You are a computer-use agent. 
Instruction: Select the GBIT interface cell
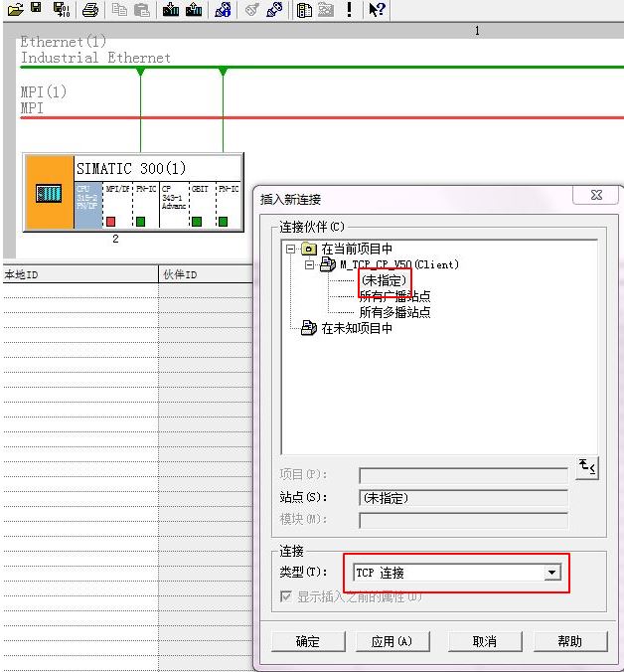tap(202, 205)
